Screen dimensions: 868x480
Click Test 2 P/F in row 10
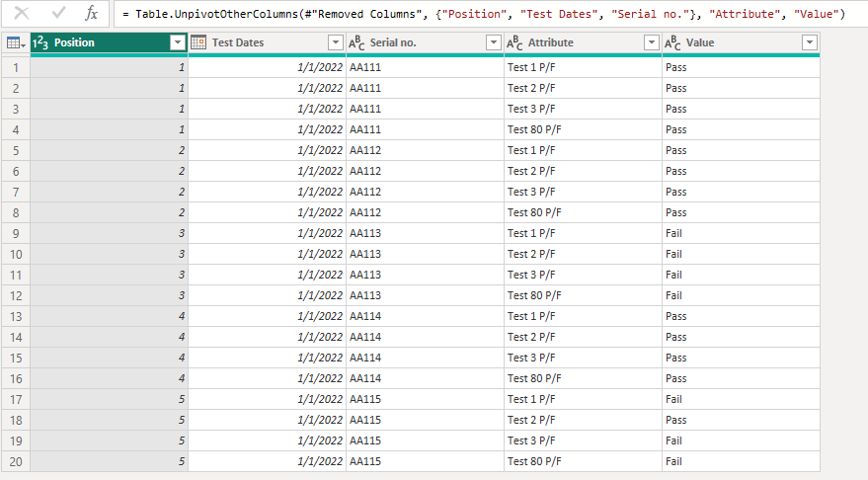pos(583,254)
